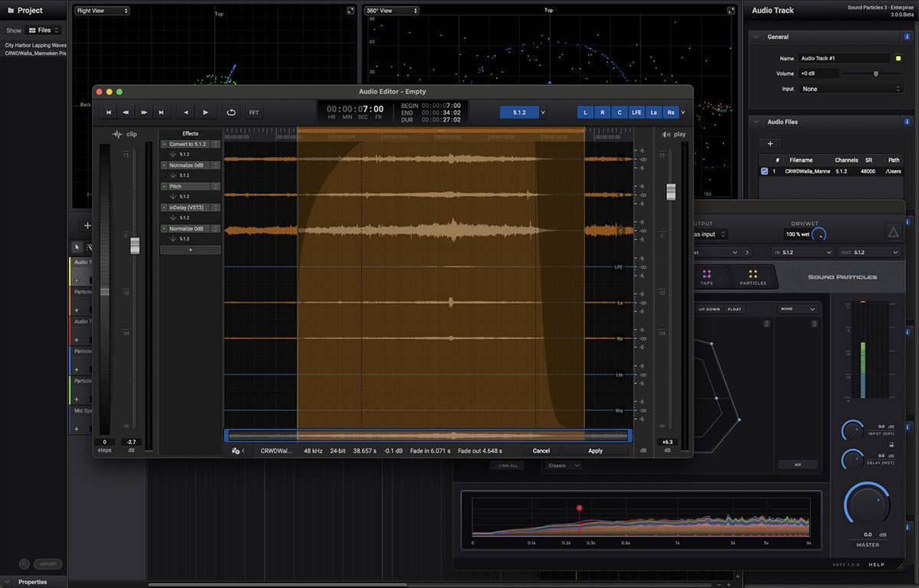Open the Right View dropdown
919x588 pixels.
click(102, 11)
